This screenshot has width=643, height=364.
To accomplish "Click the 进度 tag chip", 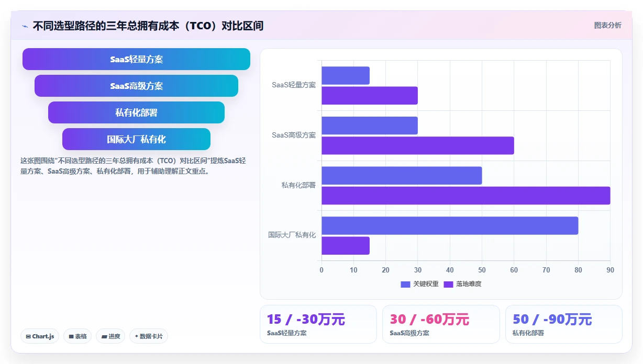I will point(110,336).
